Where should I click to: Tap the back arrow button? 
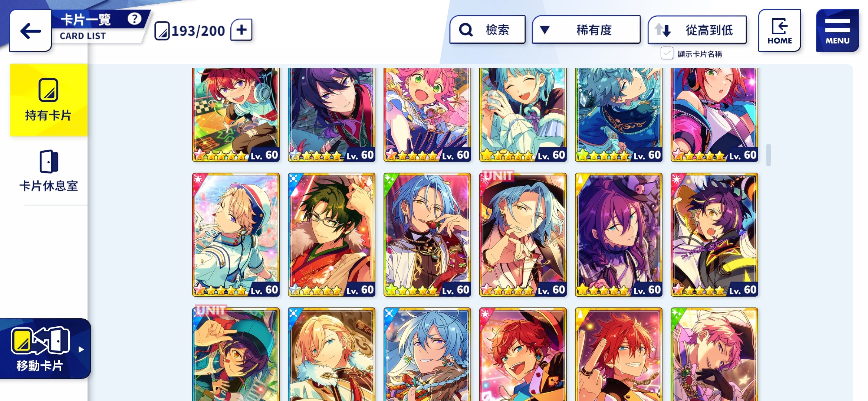30,30
